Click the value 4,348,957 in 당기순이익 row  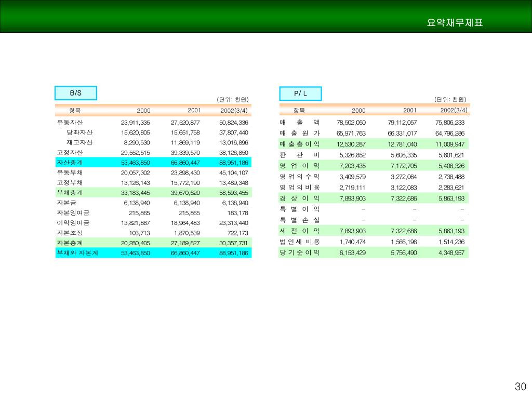[x=451, y=253]
